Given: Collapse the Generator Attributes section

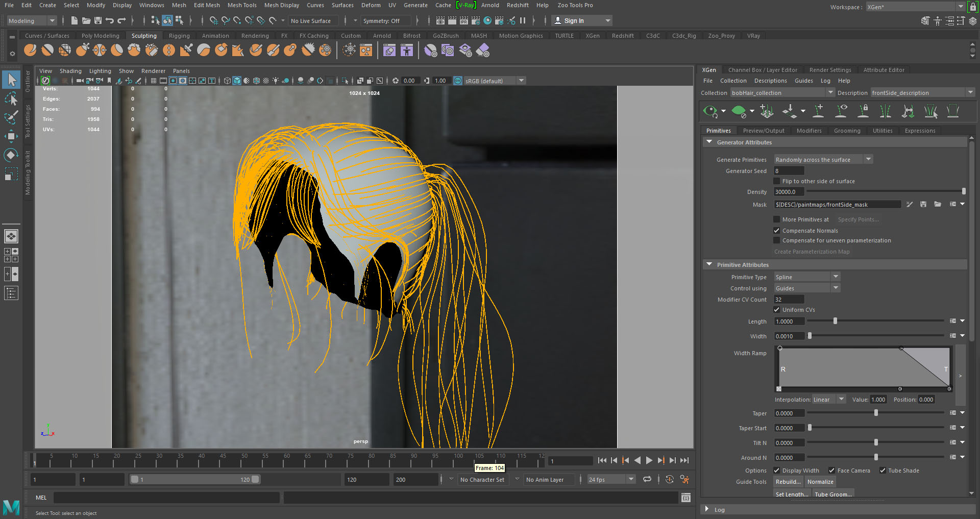Looking at the screenshot, I should coord(709,142).
